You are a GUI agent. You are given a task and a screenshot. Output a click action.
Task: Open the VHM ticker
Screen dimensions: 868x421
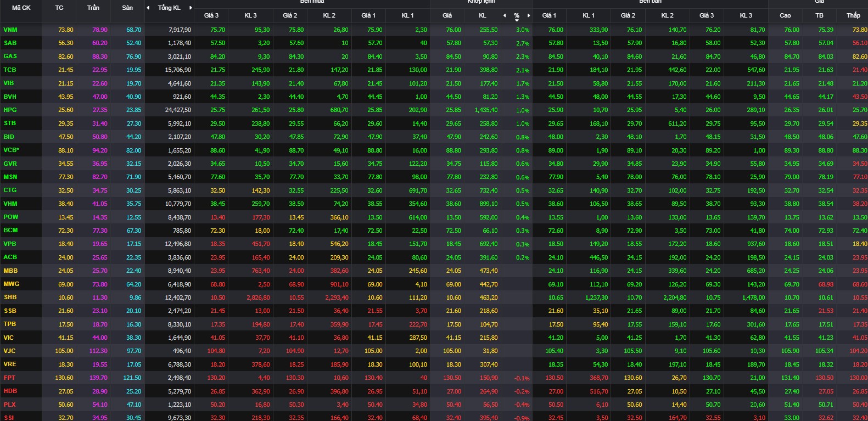(x=10, y=204)
